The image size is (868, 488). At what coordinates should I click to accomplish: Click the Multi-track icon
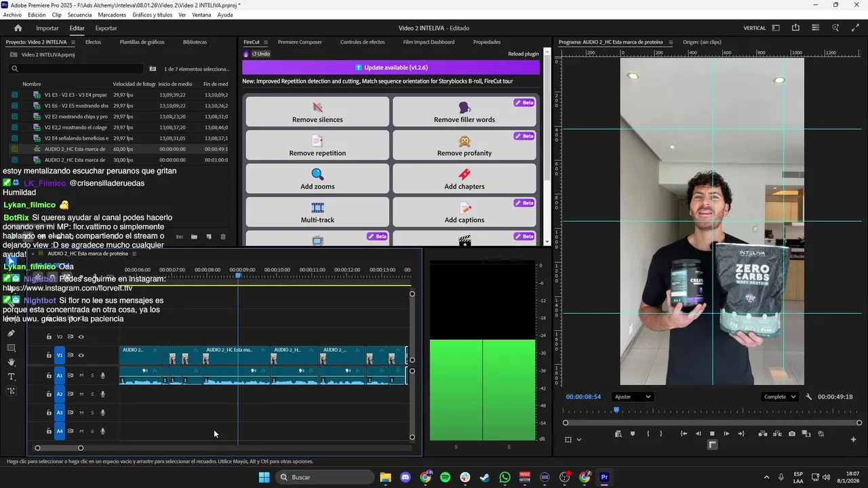pos(317,207)
